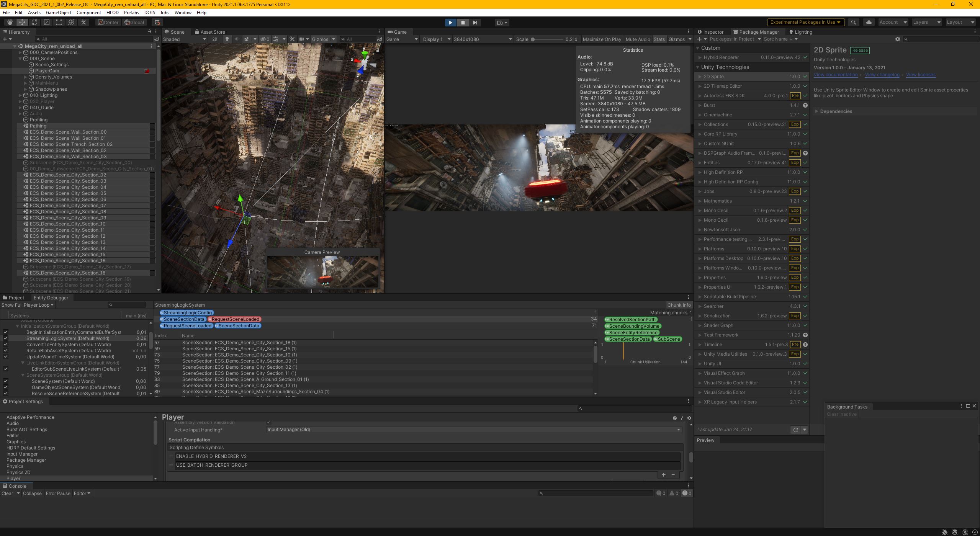Image resolution: width=980 pixels, height=536 pixels.
Task: Select the Move tool in the toolbar
Action: (x=22, y=22)
